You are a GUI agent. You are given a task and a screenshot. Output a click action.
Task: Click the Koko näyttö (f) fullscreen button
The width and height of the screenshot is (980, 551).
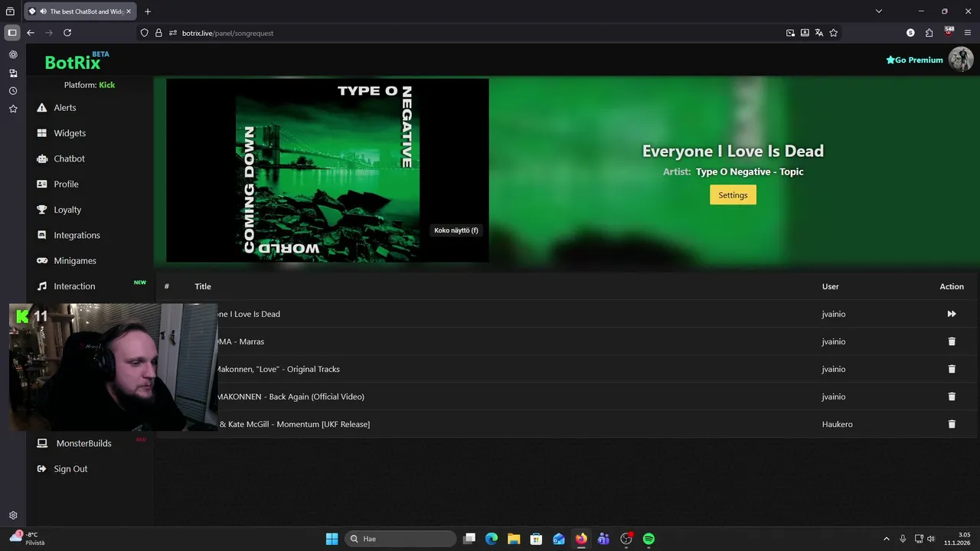point(456,230)
